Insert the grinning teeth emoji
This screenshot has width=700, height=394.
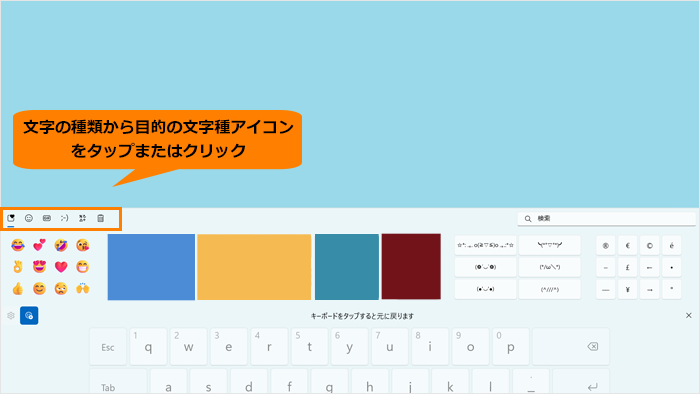tap(83, 267)
